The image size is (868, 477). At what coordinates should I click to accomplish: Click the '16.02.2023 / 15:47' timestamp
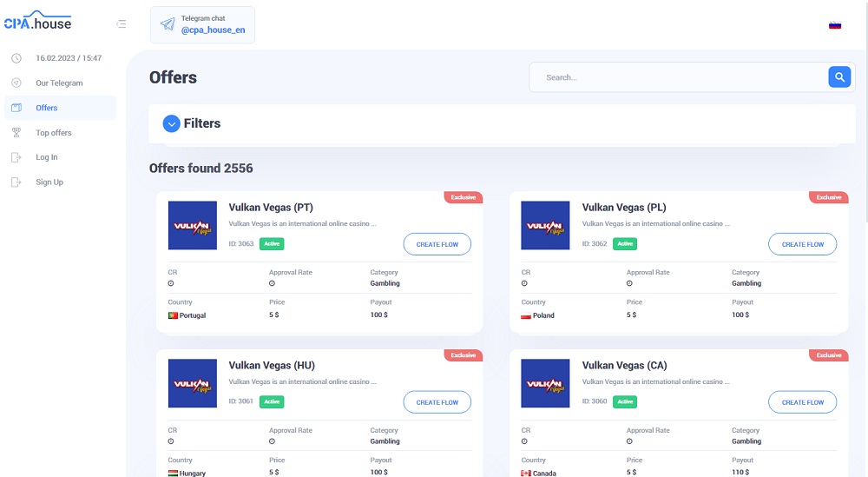pyautogui.click(x=69, y=58)
